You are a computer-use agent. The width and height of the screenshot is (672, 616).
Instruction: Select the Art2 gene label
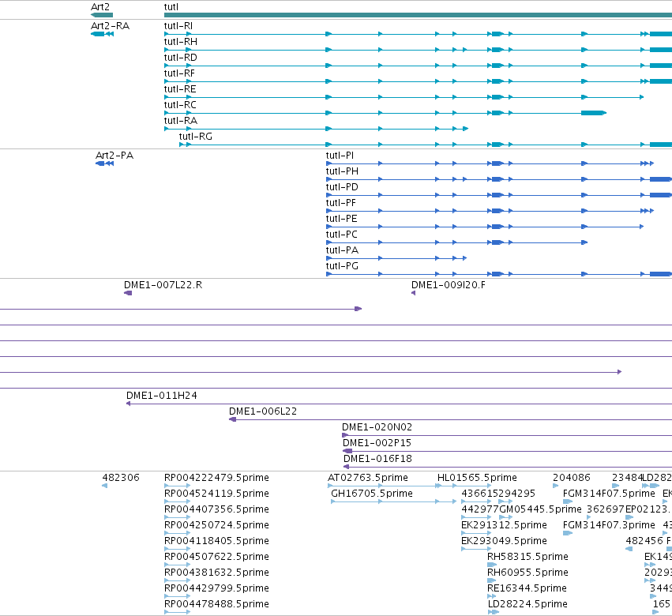(99, 7)
